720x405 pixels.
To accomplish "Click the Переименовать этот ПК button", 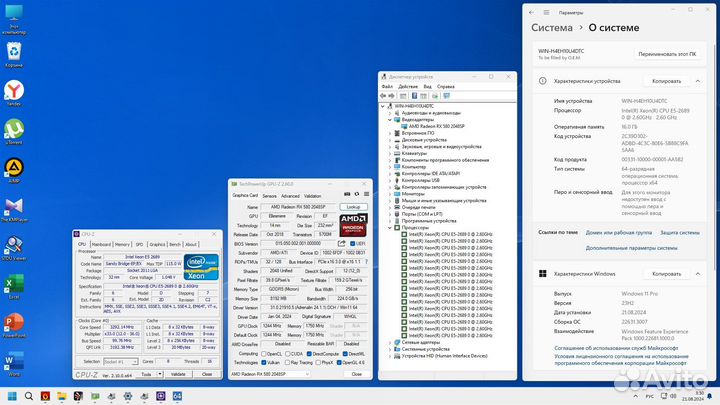I will click(667, 54).
